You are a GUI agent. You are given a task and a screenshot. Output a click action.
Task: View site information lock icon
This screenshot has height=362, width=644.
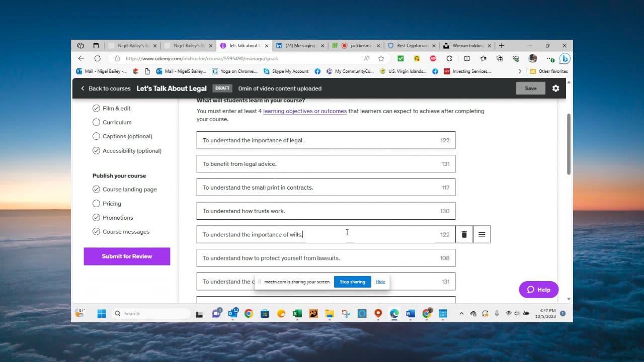117,58
